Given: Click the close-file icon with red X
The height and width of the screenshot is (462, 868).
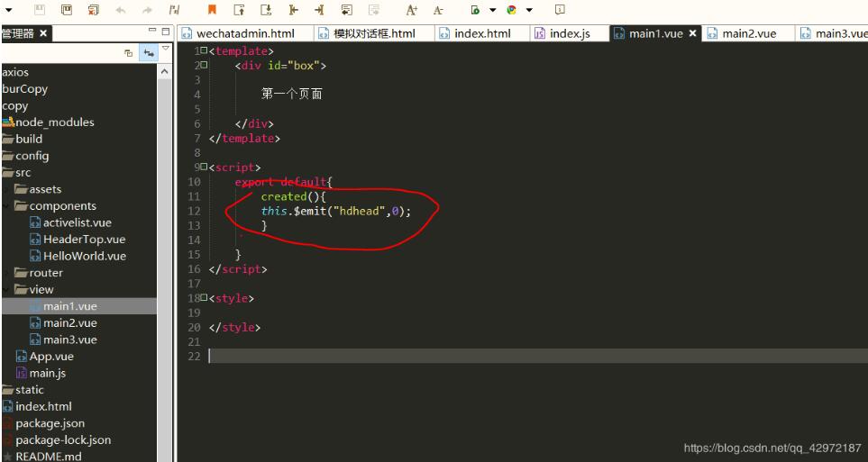Looking at the screenshot, I should (x=94, y=9).
